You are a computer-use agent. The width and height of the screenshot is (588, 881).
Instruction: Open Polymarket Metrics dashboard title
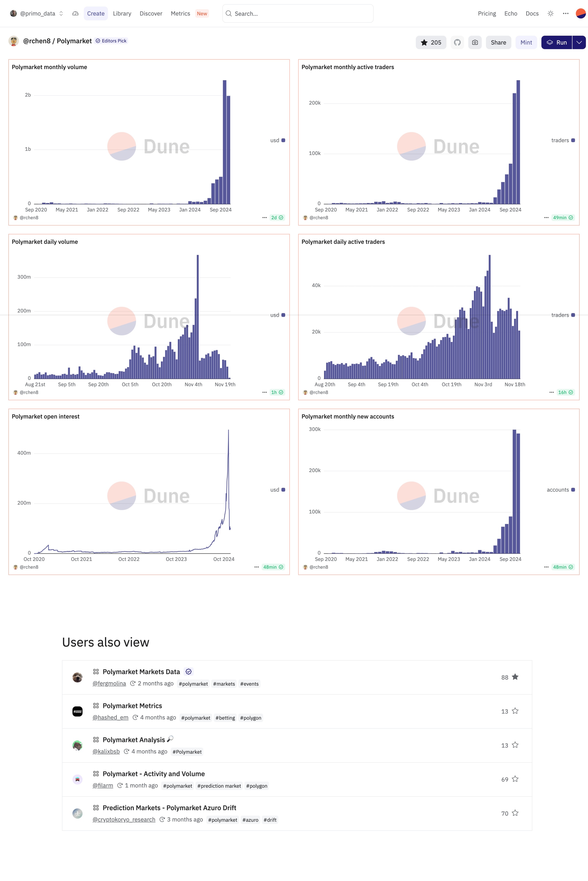click(x=132, y=706)
